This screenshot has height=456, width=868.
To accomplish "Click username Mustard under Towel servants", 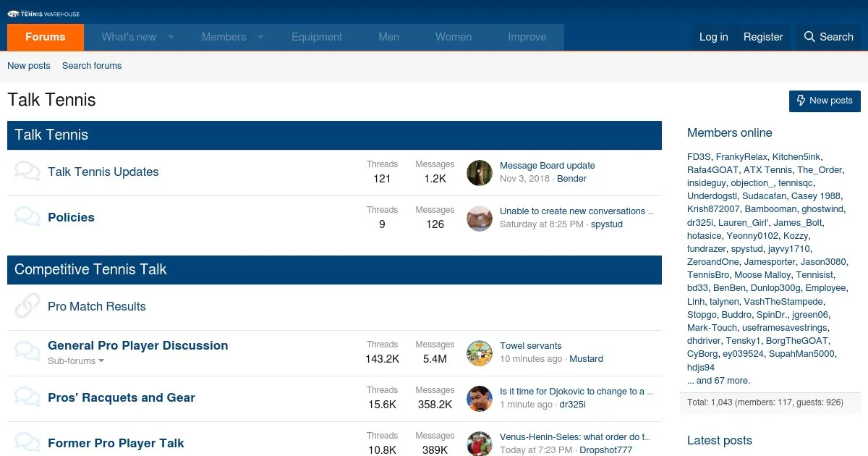I will pyautogui.click(x=586, y=359).
